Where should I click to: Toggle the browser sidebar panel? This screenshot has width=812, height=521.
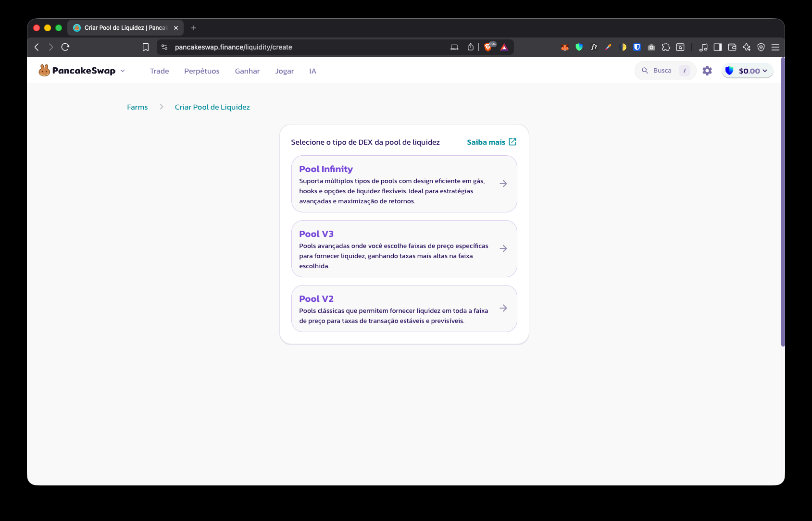coord(718,47)
